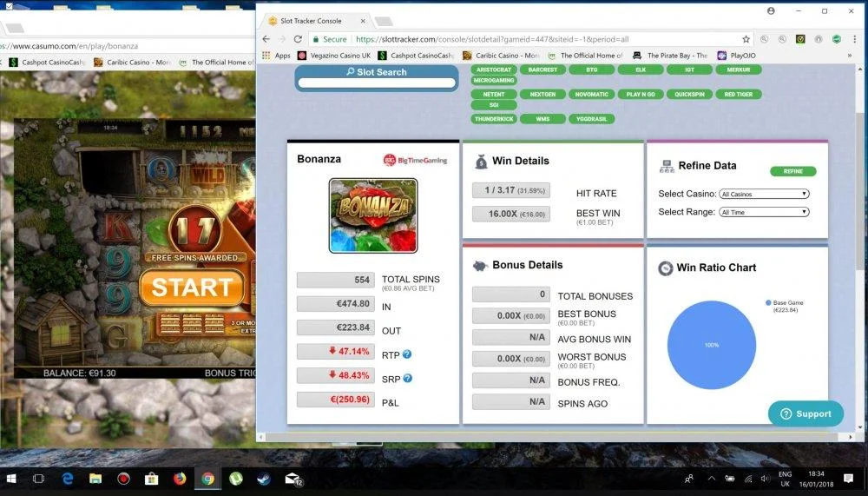
Task: Filter by NOVOMATIC provider
Action: (591, 94)
